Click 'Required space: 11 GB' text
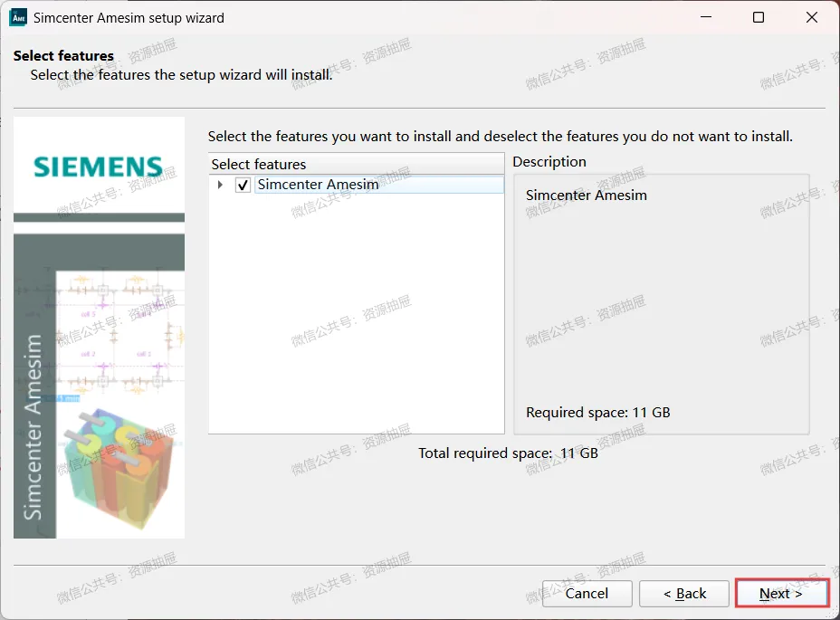 point(597,413)
